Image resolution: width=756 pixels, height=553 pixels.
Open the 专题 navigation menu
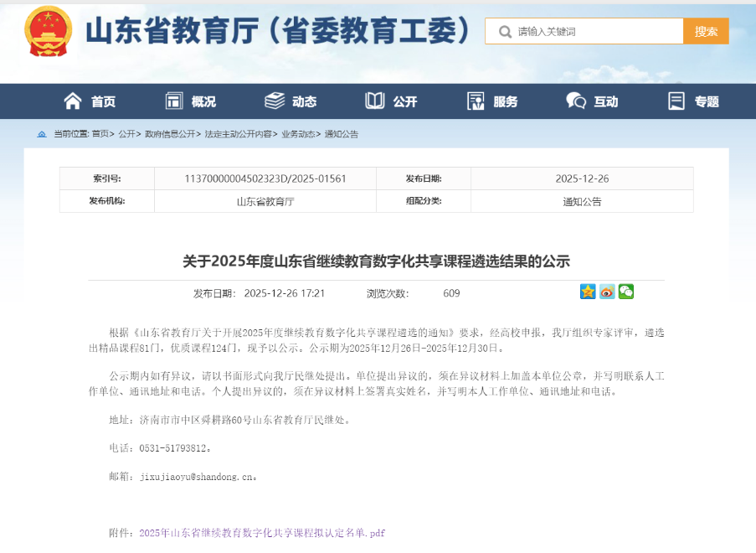(693, 101)
